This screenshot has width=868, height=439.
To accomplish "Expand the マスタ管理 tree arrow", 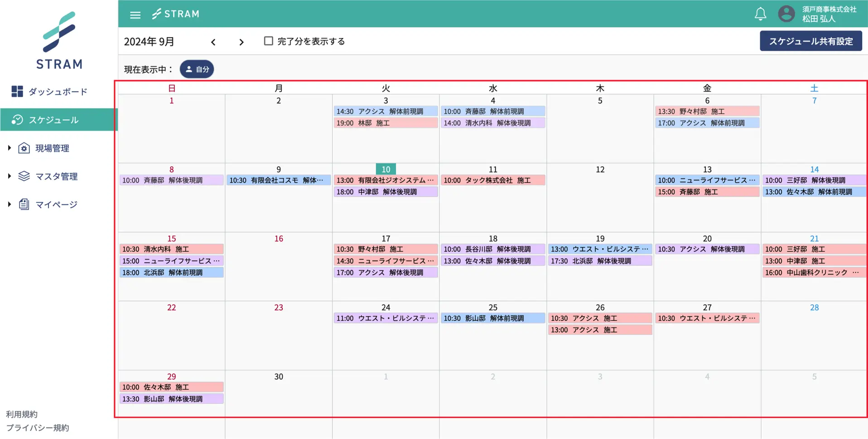I will [x=9, y=176].
